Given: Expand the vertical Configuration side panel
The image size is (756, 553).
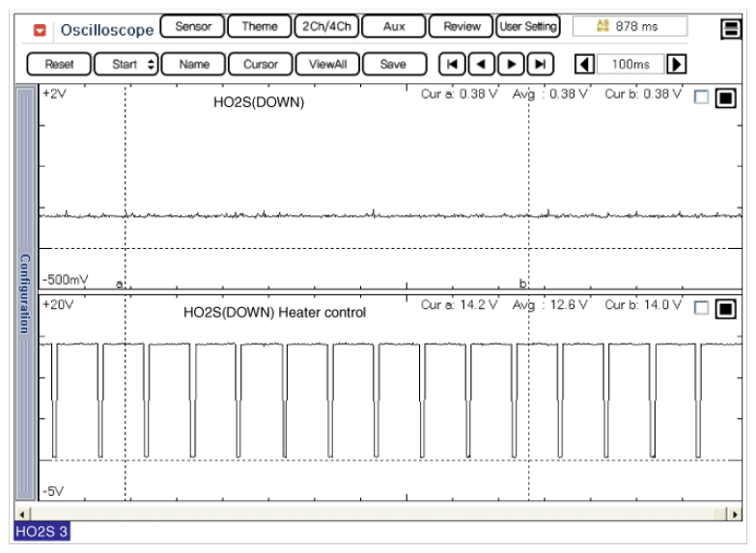Looking at the screenshot, I should (x=25, y=292).
